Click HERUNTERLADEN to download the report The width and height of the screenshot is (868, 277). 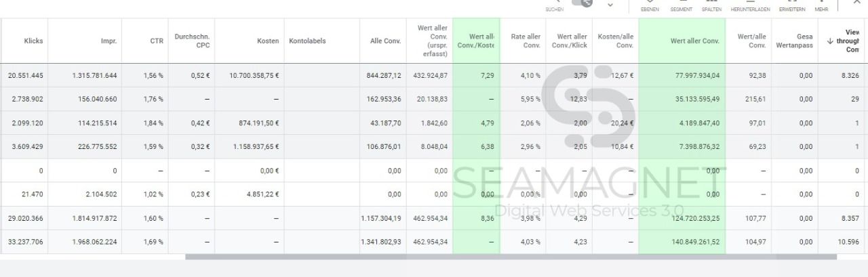coord(750,5)
